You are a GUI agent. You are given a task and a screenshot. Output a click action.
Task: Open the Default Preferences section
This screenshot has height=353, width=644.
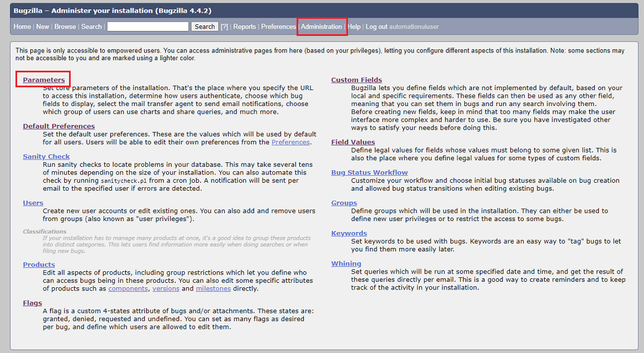click(x=59, y=126)
